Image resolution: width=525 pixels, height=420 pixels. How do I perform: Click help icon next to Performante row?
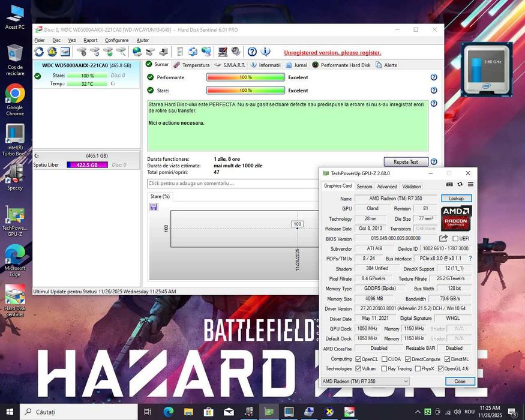[434, 77]
